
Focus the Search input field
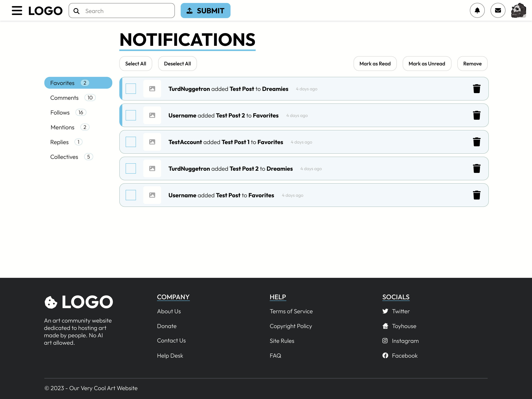[x=127, y=11]
